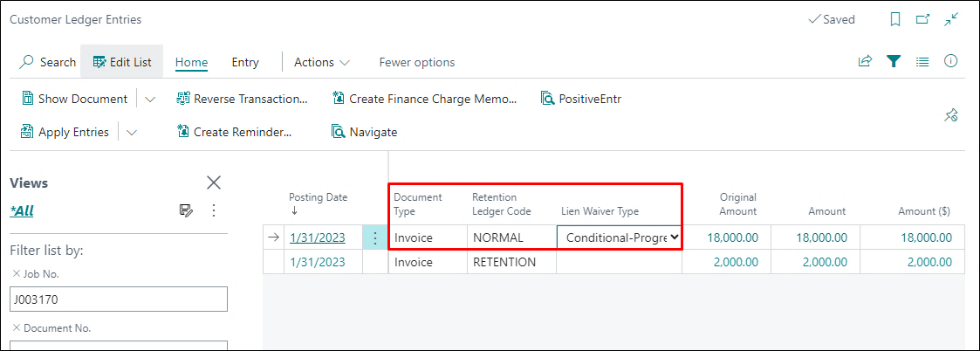The image size is (980, 351).
Task: Expand Apply Entries dropdown arrow
Action: (132, 133)
